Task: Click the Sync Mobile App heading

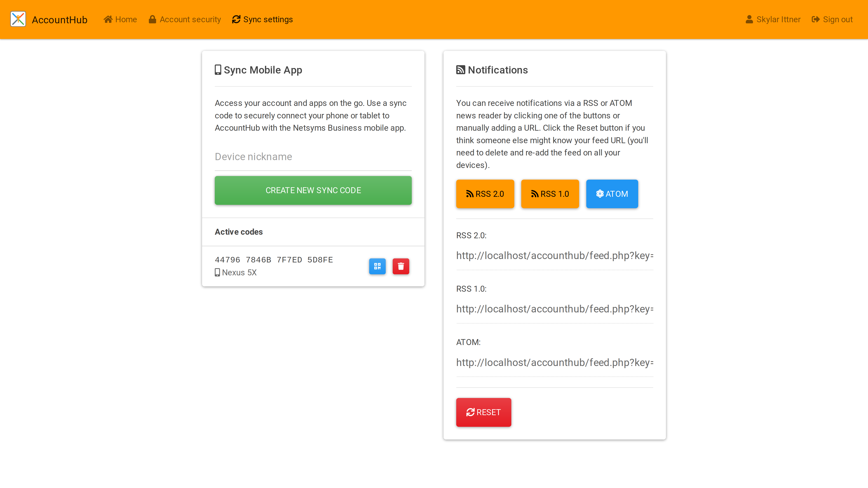Action: pyautogui.click(x=258, y=70)
